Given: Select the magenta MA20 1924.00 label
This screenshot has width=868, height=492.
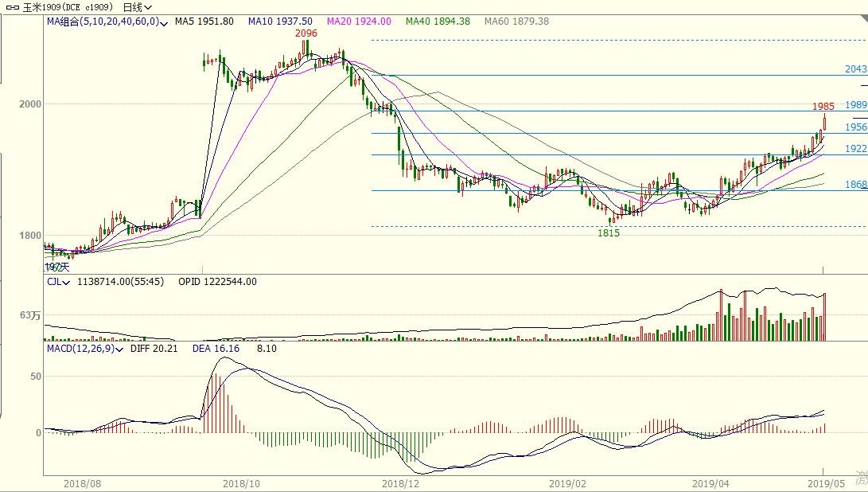Looking at the screenshot, I should [x=358, y=21].
